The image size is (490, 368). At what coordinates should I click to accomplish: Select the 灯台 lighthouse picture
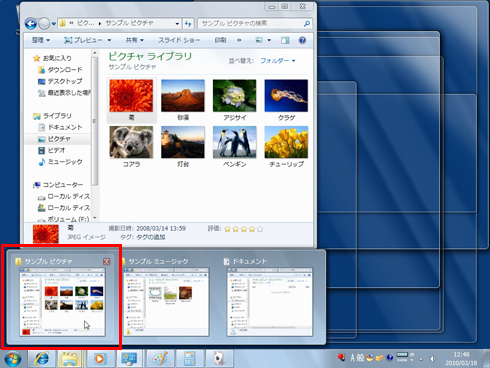[183, 146]
